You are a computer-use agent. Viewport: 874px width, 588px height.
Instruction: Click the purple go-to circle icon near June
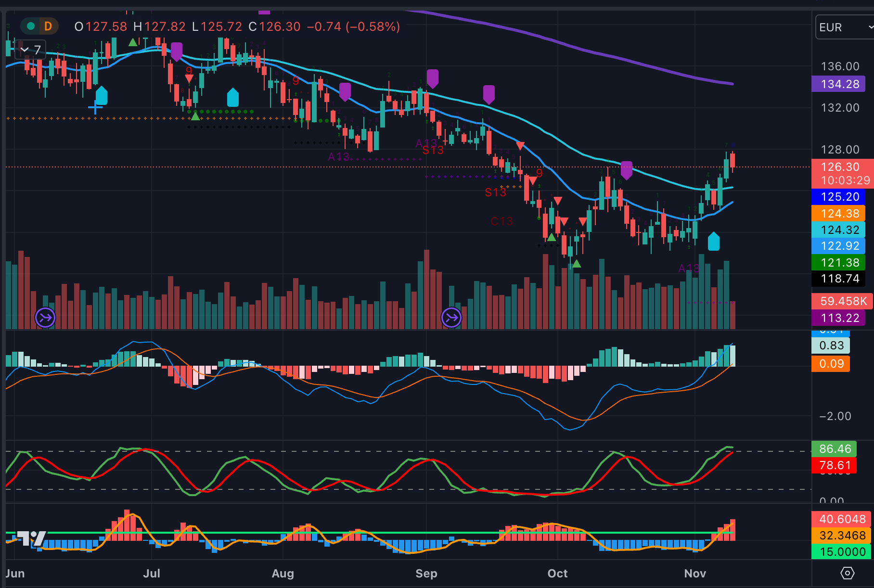(x=45, y=318)
